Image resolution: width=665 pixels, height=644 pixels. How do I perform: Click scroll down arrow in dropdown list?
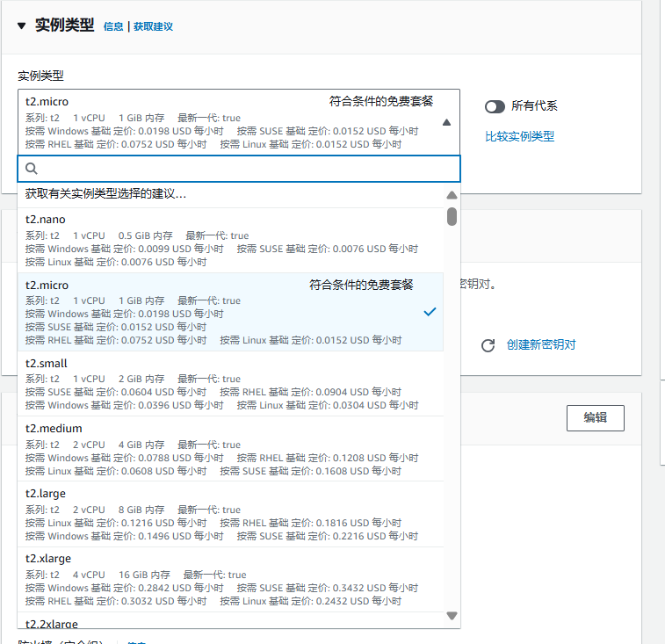coord(452,616)
